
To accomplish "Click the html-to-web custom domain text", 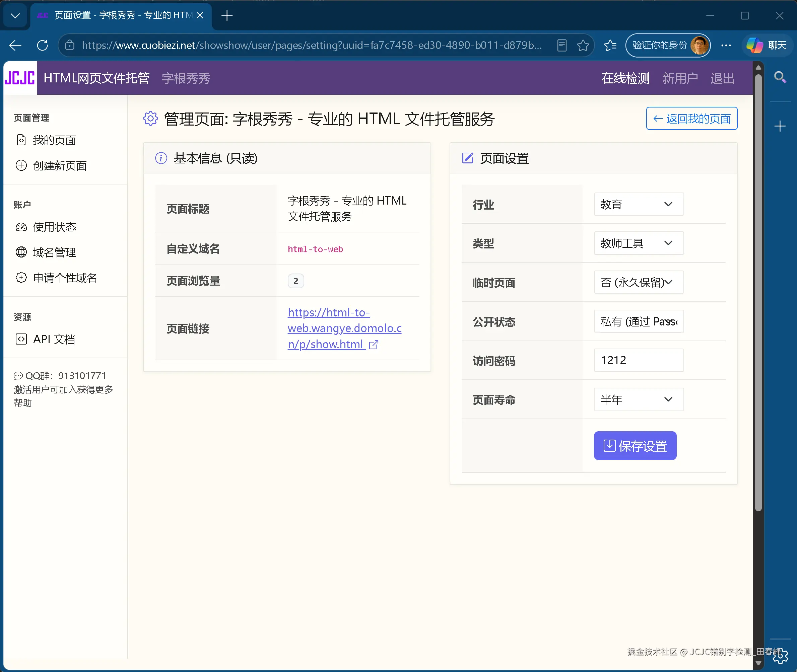I will tap(315, 249).
